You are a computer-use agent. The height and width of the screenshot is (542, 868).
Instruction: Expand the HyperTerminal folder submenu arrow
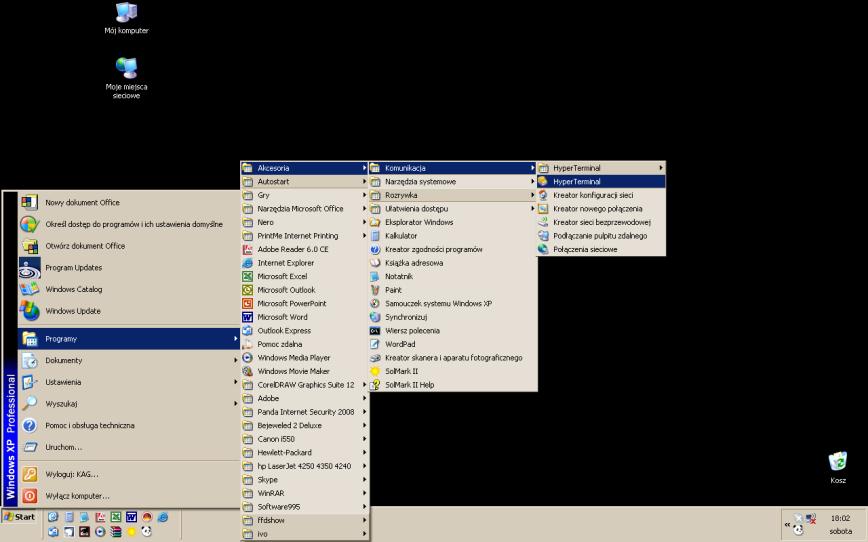(660, 168)
